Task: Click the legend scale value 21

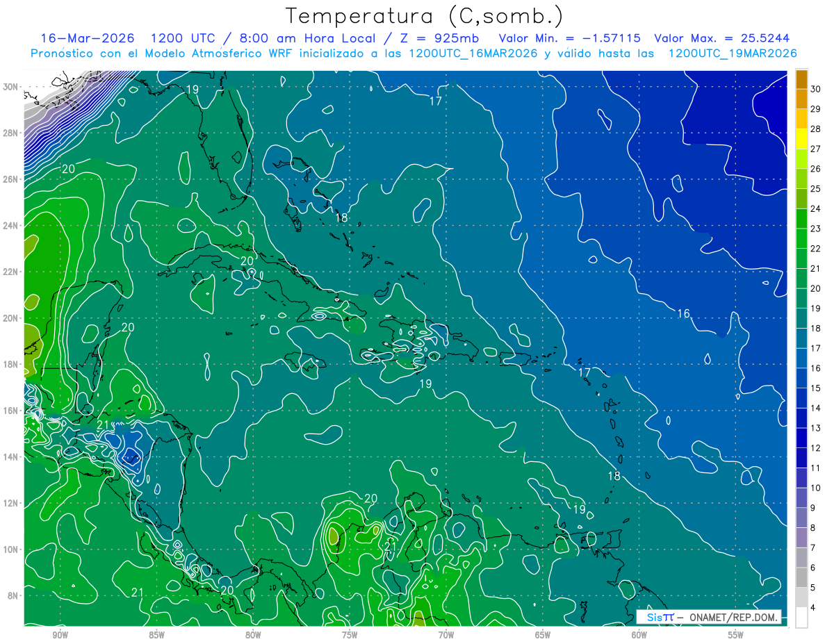Action: (816, 268)
